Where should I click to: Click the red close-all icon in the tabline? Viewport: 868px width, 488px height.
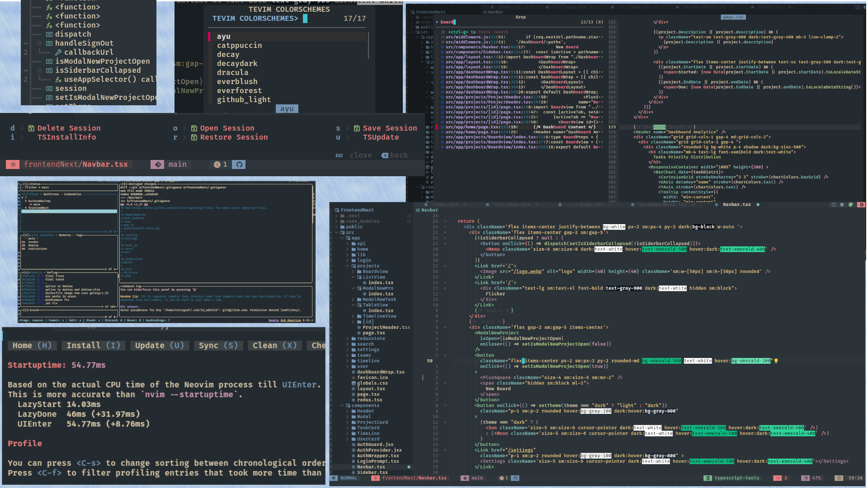coord(861,205)
